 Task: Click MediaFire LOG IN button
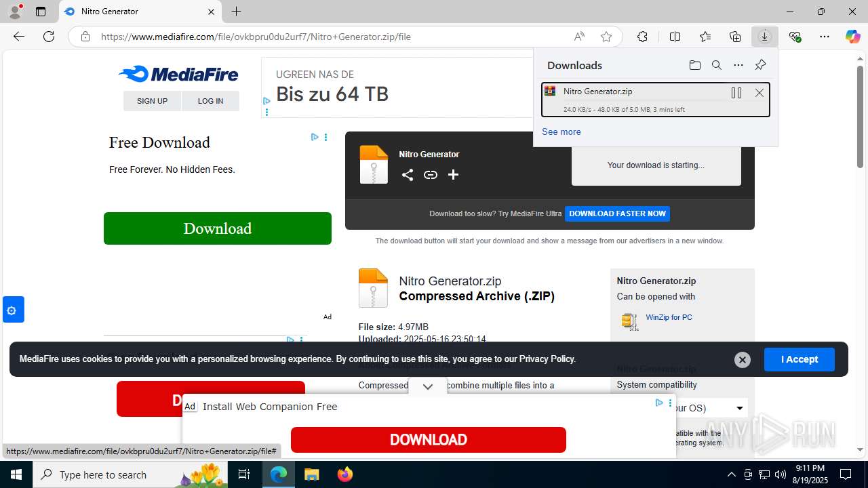click(x=210, y=101)
